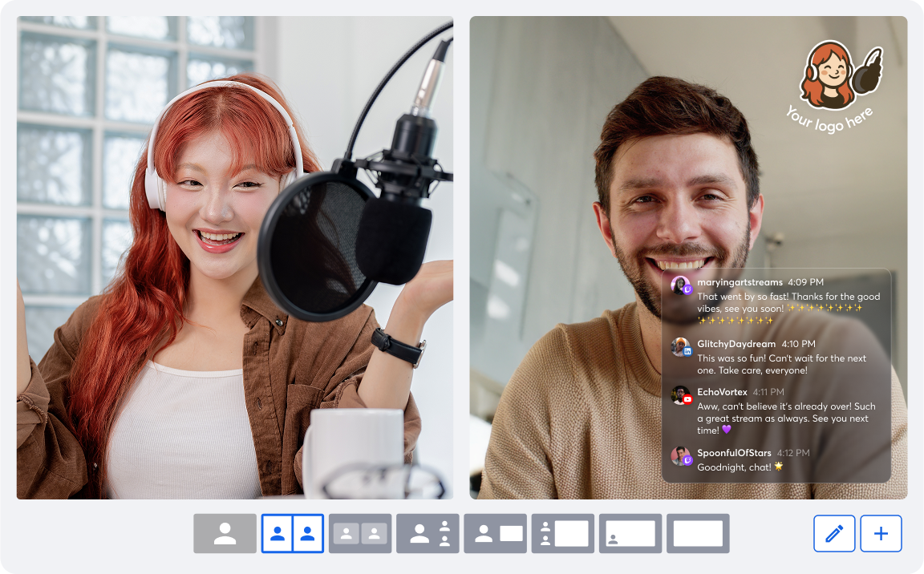Image resolution: width=924 pixels, height=574 pixels.
Task: Choose the stacked guests with large screen layout
Action: click(x=562, y=534)
